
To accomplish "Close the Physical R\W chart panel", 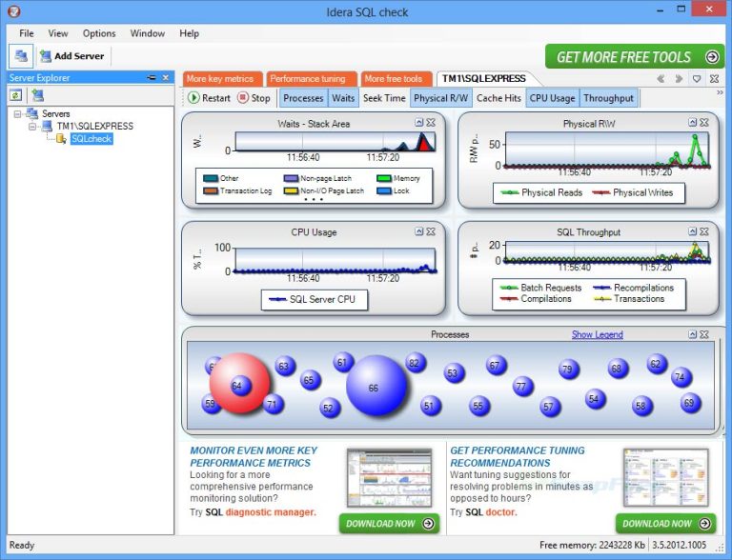I will [704, 122].
